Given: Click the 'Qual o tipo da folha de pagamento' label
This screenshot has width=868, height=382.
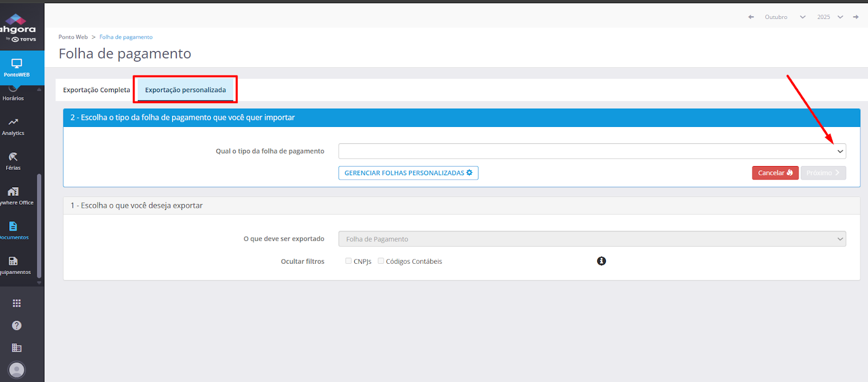Looking at the screenshot, I should [x=270, y=151].
